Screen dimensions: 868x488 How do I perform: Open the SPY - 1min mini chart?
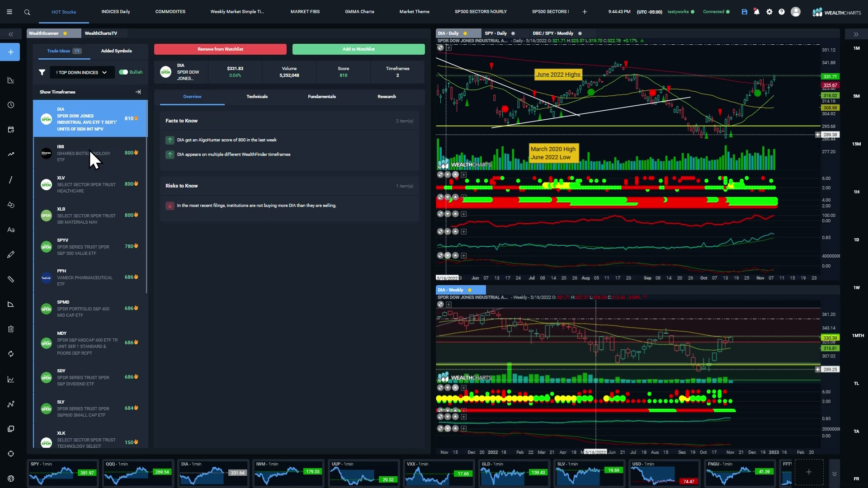pos(63,473)
